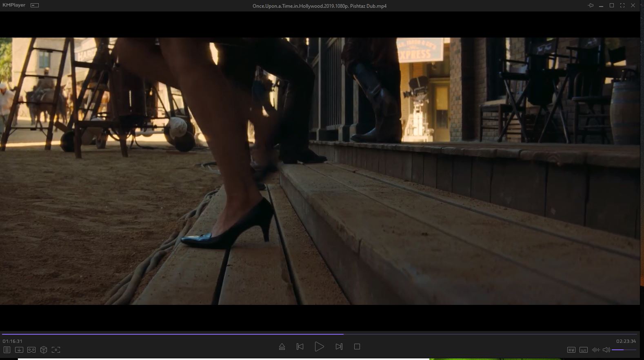Toggle the compact mode icon beside KMPlayer
Image resolution: width=644 pixels, height=360 pixels.
coord(35,5)
